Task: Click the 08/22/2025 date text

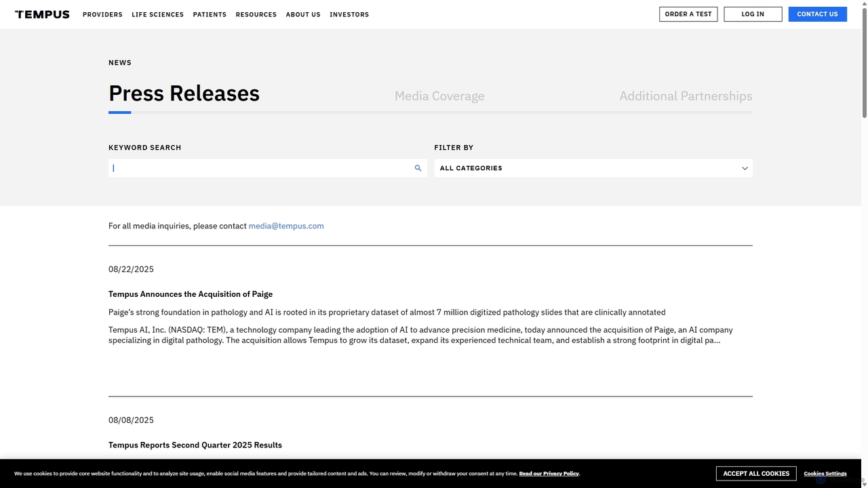Action: coord(131,269)
